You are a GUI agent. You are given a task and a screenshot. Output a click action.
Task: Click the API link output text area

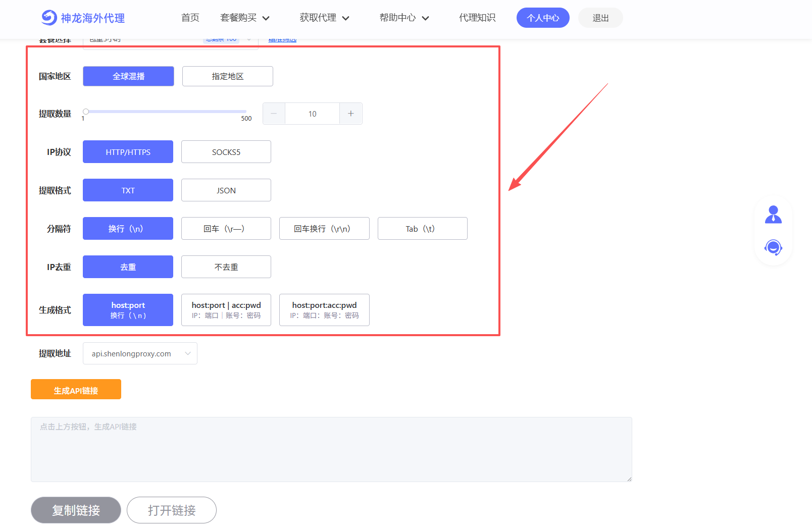(x=331, y=449)
